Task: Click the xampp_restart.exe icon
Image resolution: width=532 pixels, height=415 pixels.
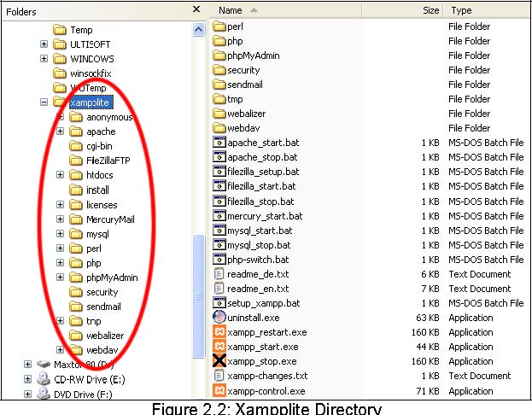Action: (x=219, y=332)
